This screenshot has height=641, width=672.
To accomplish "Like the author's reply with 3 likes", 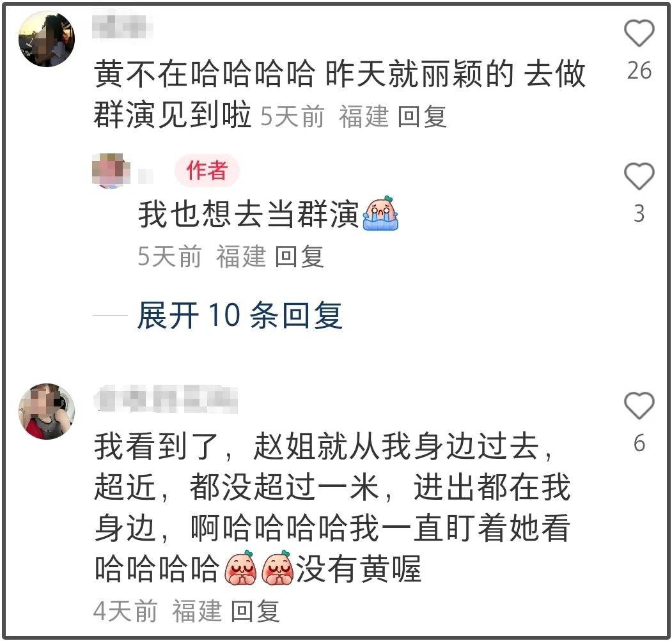I will 639,176.
